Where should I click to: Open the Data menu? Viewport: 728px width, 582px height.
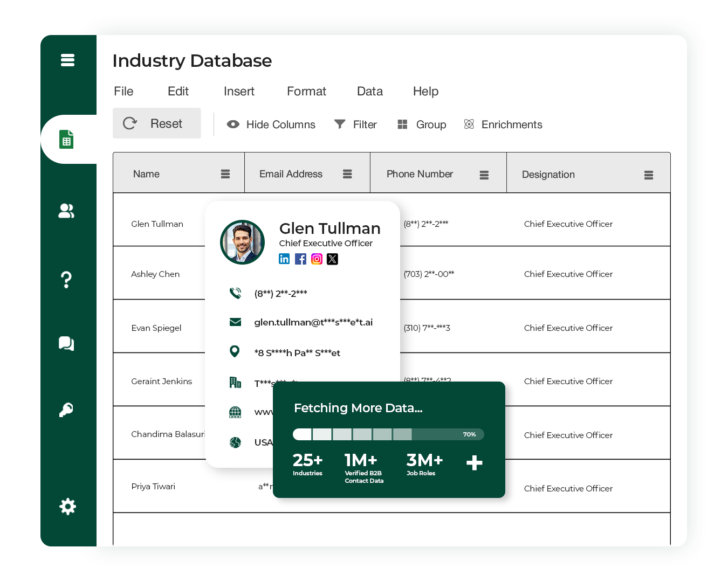[x=369, y=91]
